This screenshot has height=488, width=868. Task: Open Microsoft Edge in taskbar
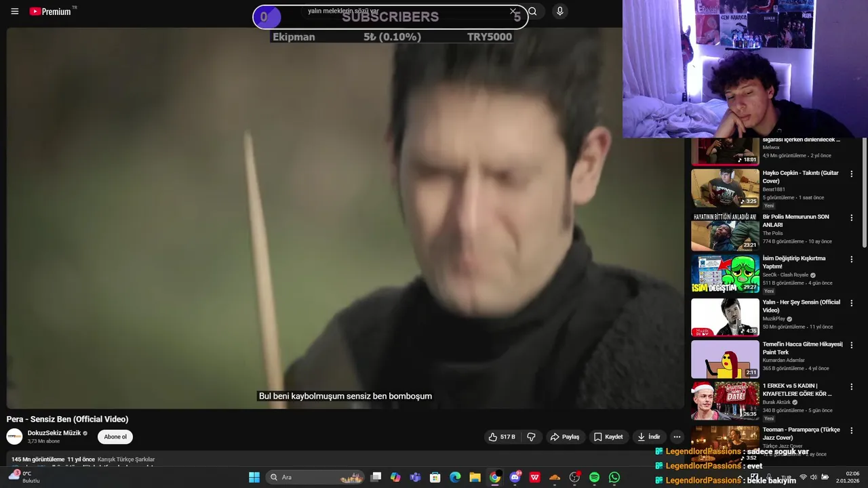click(455, 477)
